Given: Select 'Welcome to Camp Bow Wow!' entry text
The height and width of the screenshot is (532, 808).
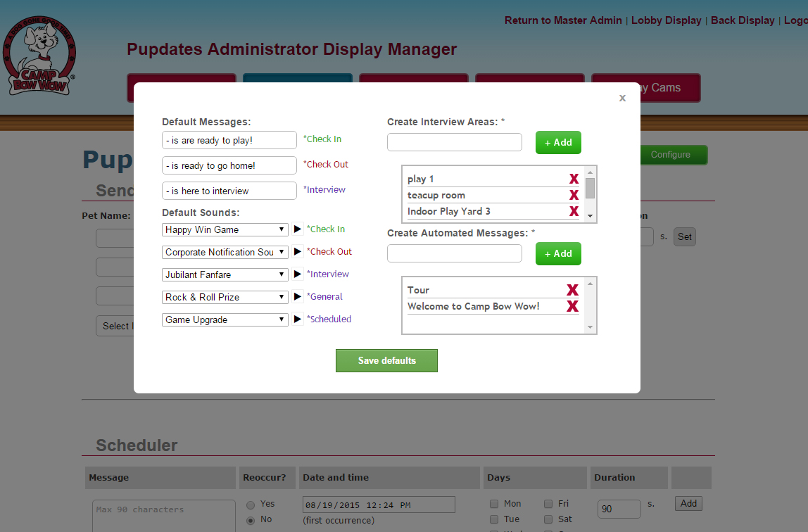Looking at the screenshot, I should click(x=473, y=306).
